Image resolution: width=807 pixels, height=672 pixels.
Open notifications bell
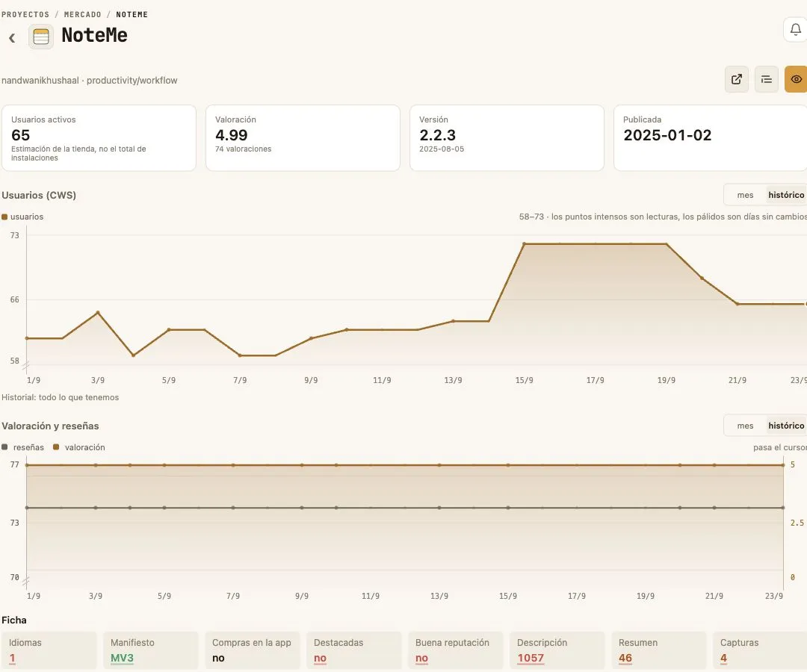coord(795,29)
